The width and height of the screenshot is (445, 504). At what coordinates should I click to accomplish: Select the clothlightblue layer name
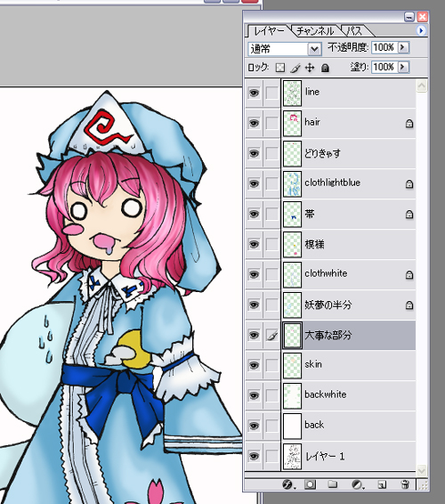click(333, 183)
